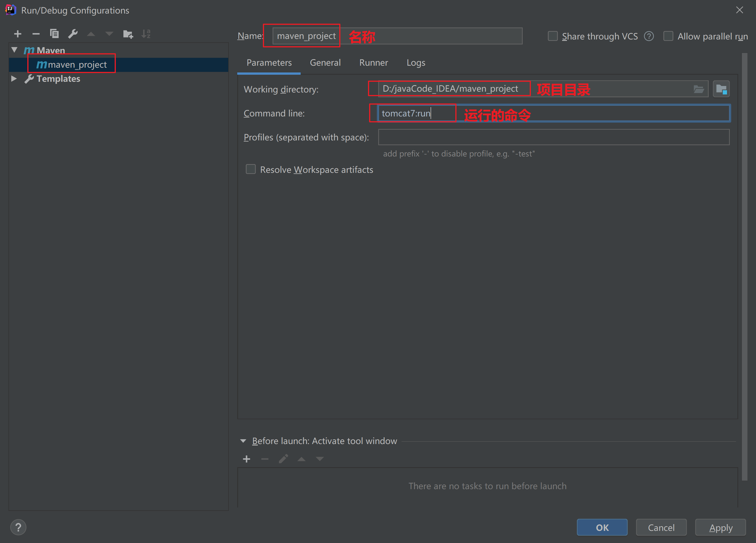Viewport: 756px width, 543px height.
Task: Remove a Before launch task with the minus icon
Action: pyautogui.click(x=265, y=459)
